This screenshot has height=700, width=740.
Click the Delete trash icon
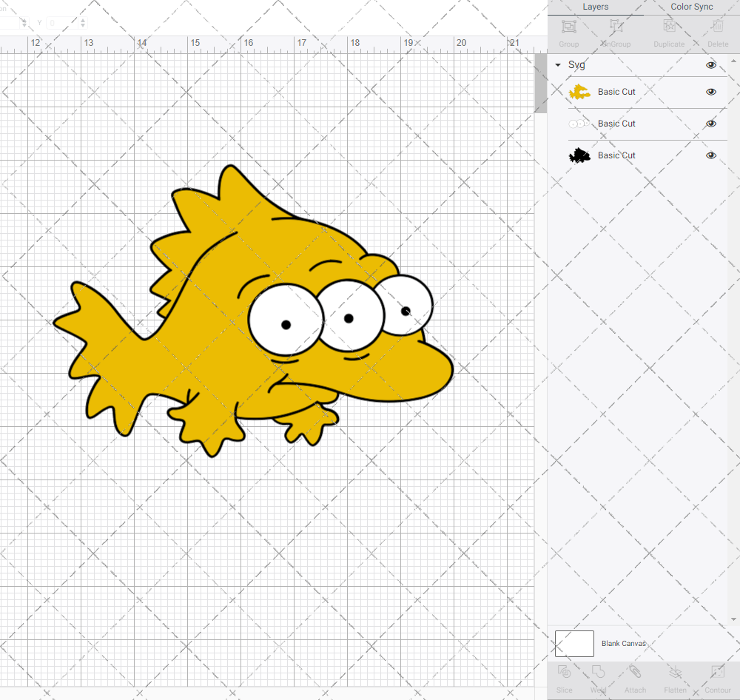coord(717,27)
